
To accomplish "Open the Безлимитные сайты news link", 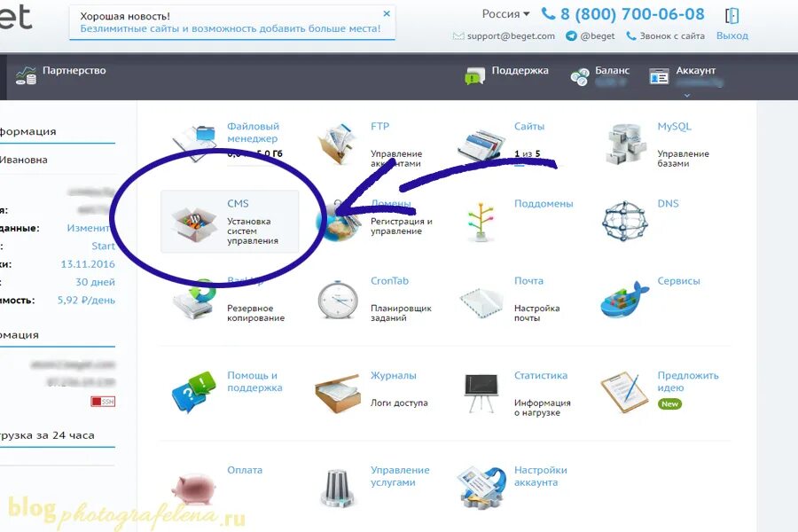I will coord(231,28).
